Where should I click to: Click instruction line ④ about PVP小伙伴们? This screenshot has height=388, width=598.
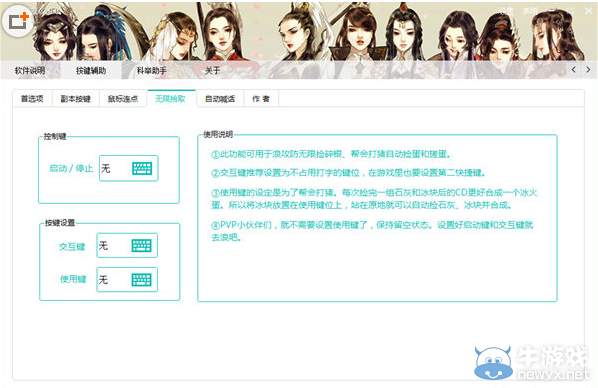pos(372,231)
